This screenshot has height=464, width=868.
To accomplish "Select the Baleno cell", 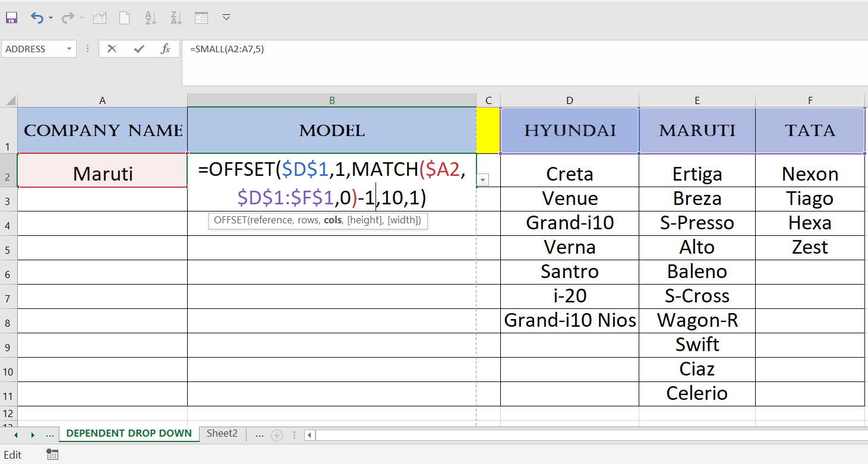I will (x=697, y=272).
